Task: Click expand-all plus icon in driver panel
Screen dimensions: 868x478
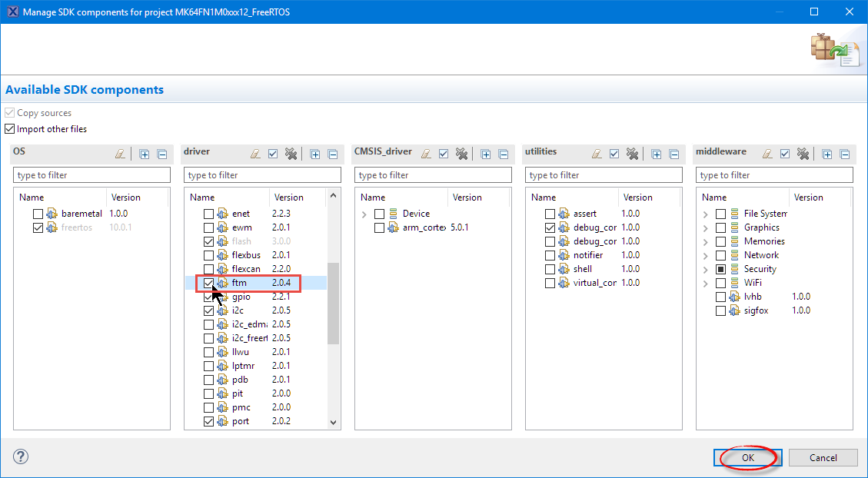Action: coord(315,154)
